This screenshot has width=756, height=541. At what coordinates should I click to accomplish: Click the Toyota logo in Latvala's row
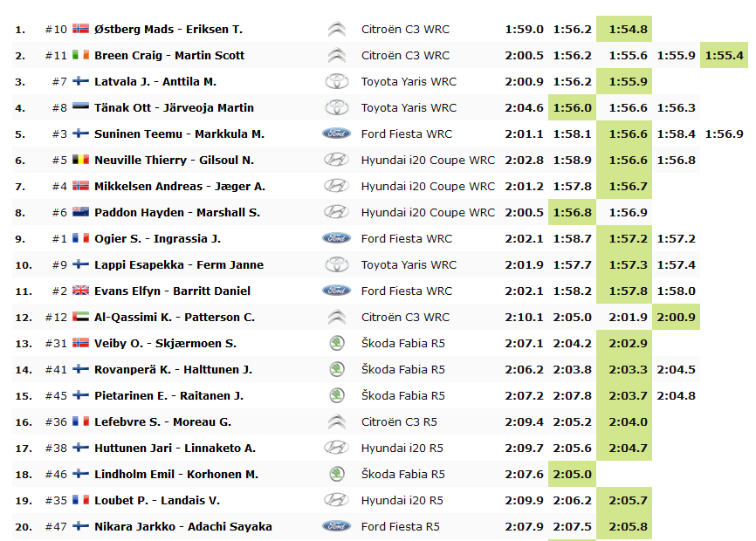pos(336,81)
